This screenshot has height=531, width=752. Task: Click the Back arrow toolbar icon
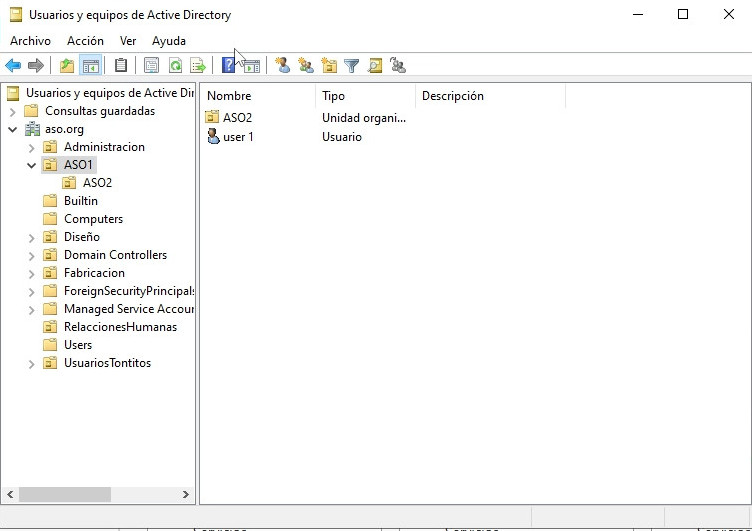[13, 66]
